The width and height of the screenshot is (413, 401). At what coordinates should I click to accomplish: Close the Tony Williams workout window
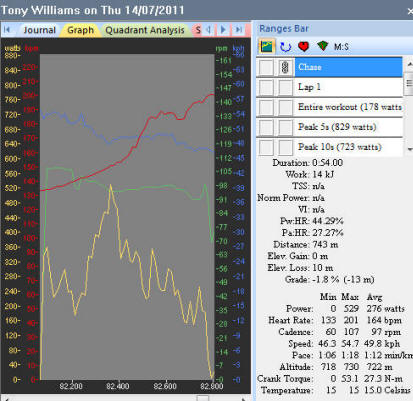point(410,11)
